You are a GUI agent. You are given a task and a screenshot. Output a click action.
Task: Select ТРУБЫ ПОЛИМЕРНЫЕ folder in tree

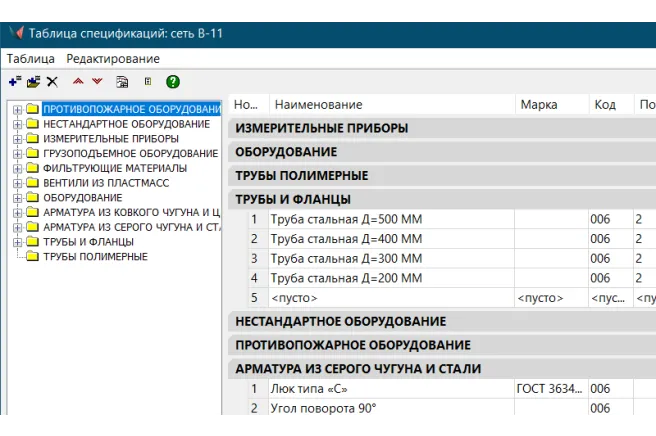pos(95,257)
